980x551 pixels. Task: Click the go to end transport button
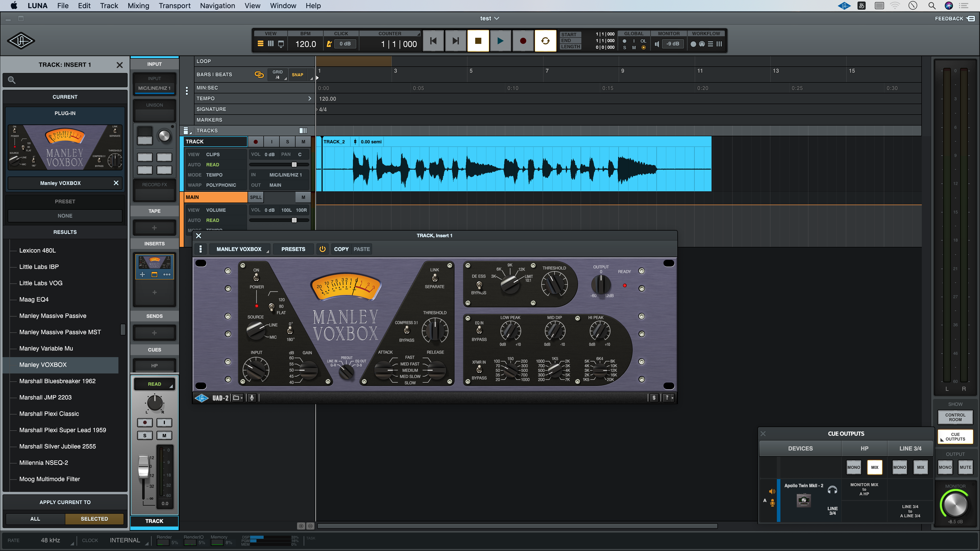[x=455, y=41]
